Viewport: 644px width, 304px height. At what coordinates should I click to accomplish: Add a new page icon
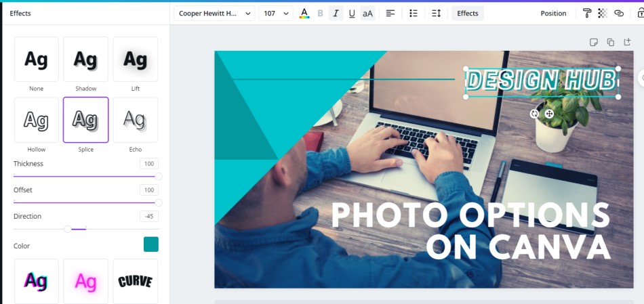pos(627,42)
